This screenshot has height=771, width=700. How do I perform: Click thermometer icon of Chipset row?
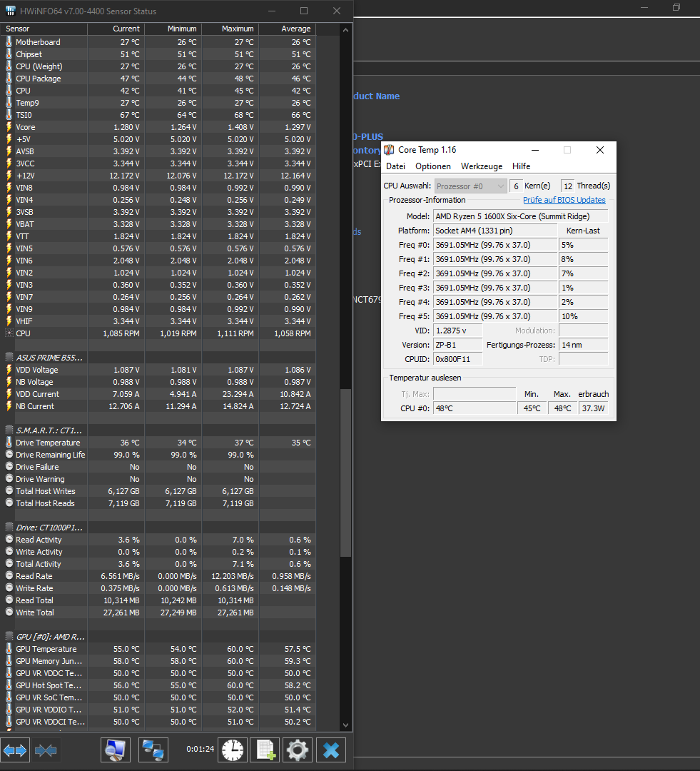coord(9,54)
